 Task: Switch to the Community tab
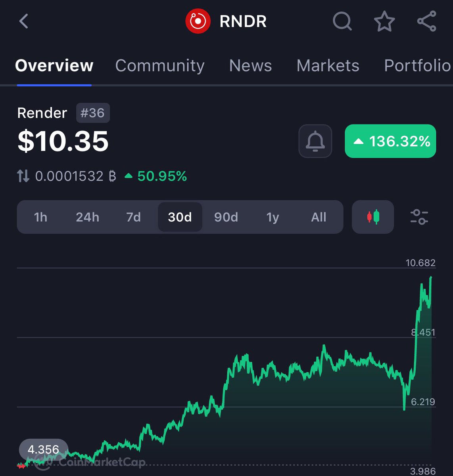point(160,65)
